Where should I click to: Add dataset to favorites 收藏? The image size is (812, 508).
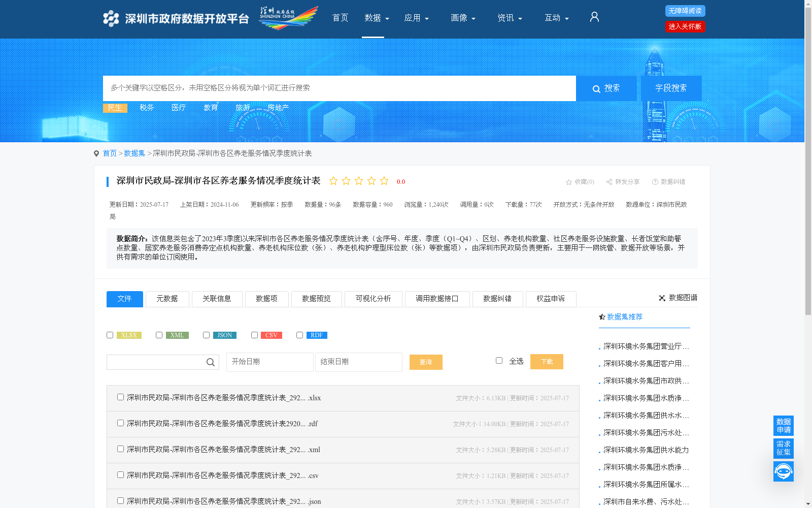580,182
